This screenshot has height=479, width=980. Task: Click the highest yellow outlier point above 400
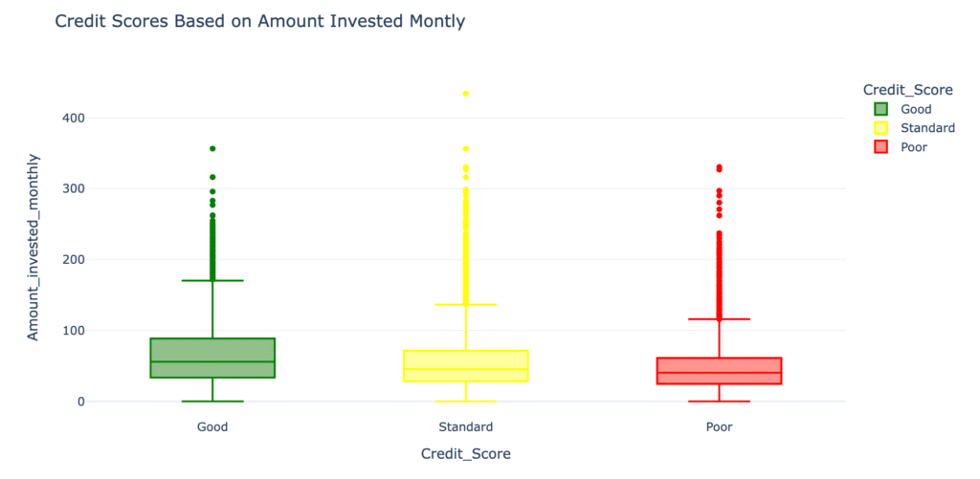tap(466, 94)
